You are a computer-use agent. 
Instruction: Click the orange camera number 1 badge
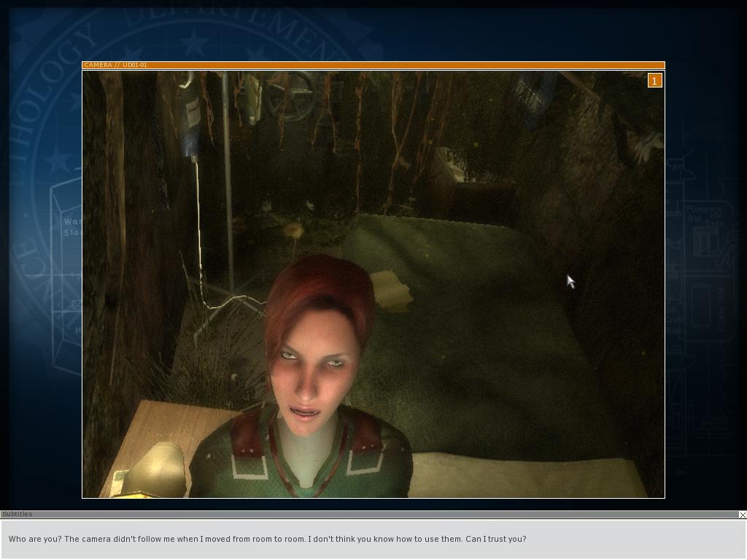click(x=654, y=80)
